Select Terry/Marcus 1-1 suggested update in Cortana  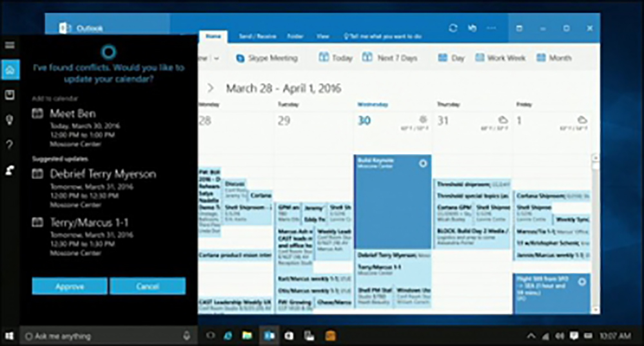click(82, 237)
